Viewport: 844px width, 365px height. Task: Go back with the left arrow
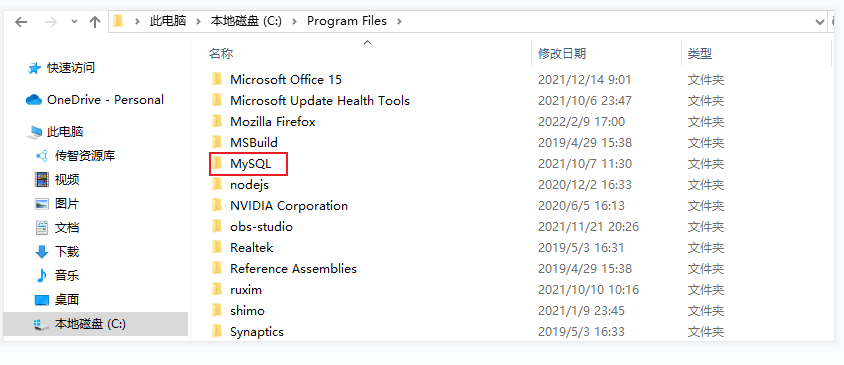point(21,22)
